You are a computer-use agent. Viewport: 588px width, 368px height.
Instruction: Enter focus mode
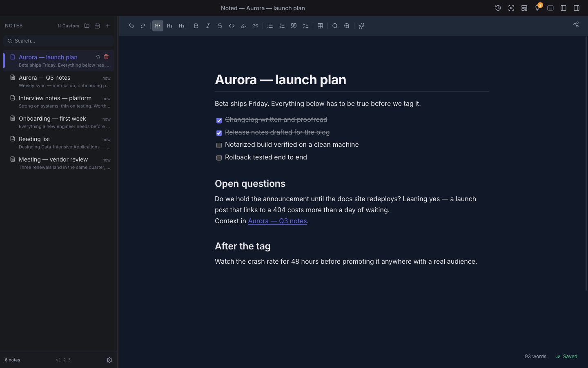point(511,8)
